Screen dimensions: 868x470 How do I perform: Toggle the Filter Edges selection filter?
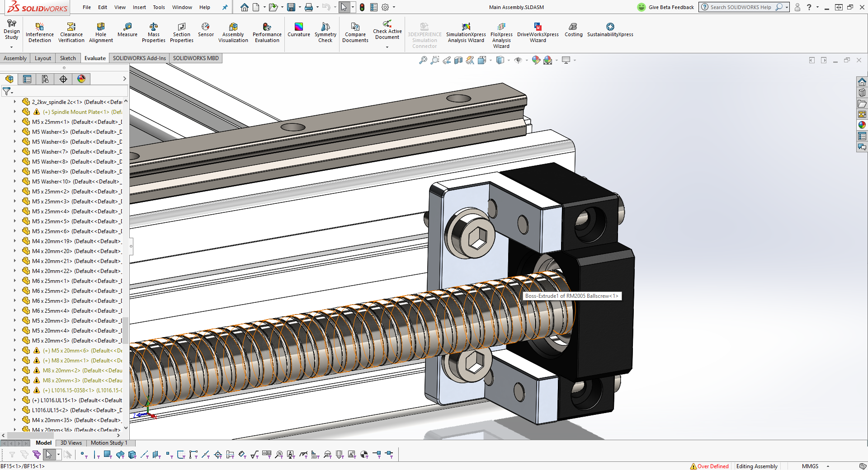[96, 455]
